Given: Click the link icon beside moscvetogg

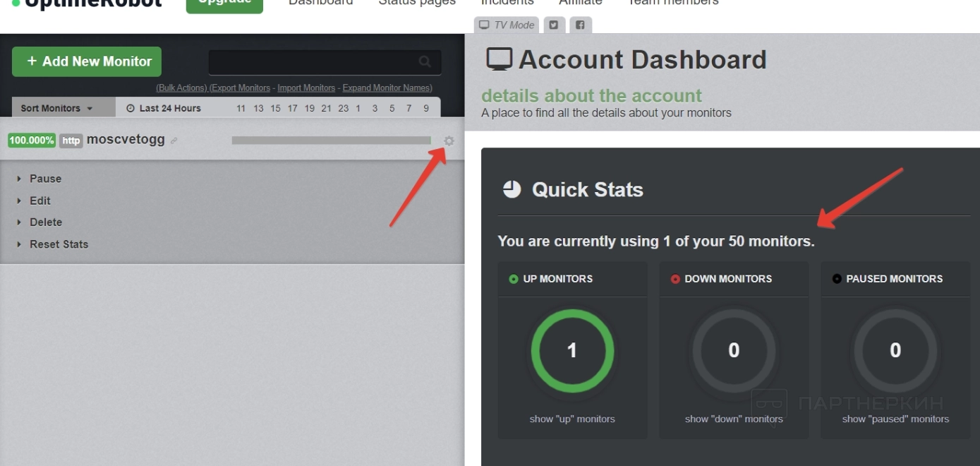Looking at the screenshot, I should point(174,141).
